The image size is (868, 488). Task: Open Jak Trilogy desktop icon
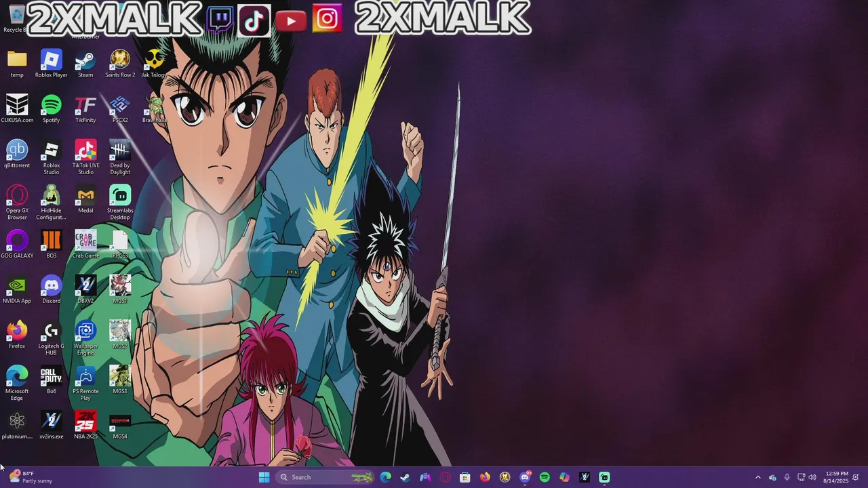click(154, 64)
